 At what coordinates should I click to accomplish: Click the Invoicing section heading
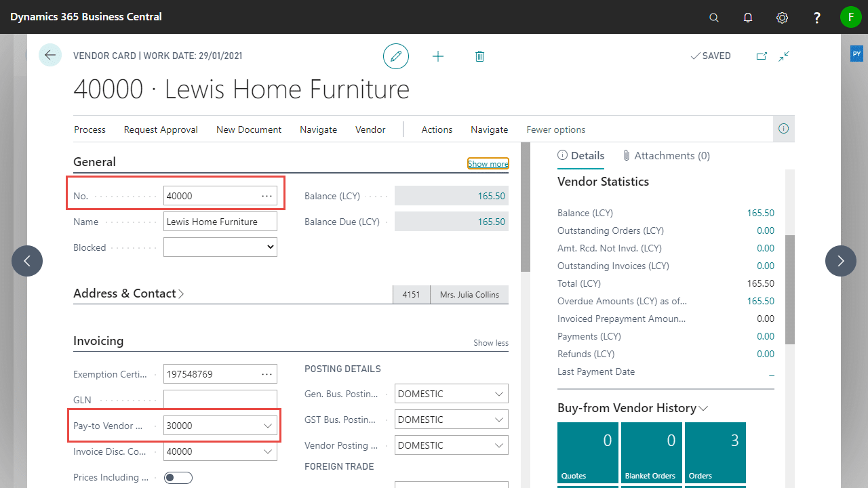(x=98, y=341)
